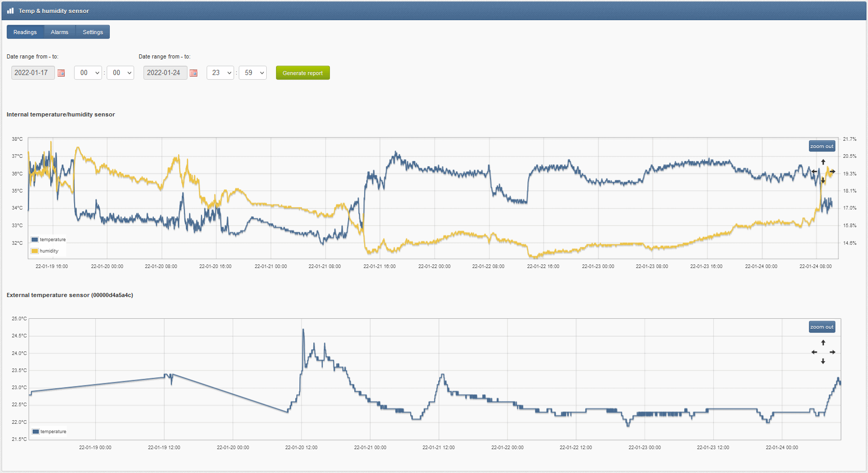Viewport: 868px width, 473px height.
Task: Pan external temperature chart down arrow
Action: point(823,361)
